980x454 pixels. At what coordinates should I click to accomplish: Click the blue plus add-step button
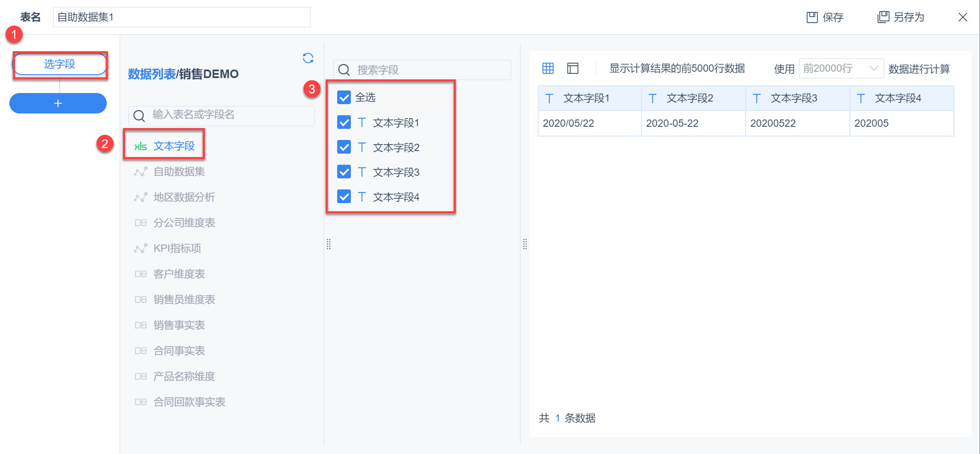point(58,103)
